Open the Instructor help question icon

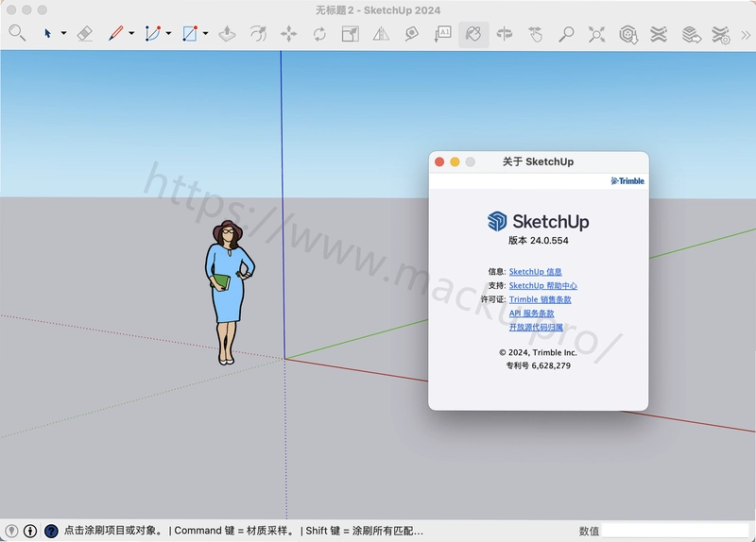click(51, 531)
